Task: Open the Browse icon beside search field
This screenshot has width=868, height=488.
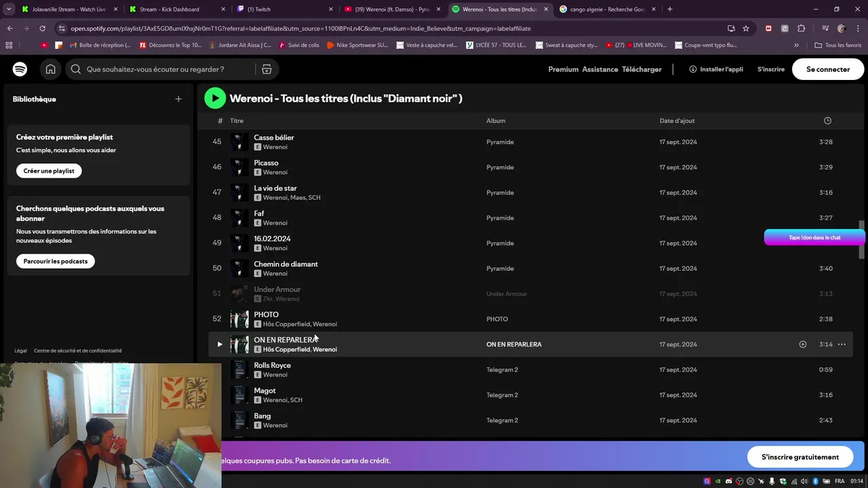Action: pos(267,69)
